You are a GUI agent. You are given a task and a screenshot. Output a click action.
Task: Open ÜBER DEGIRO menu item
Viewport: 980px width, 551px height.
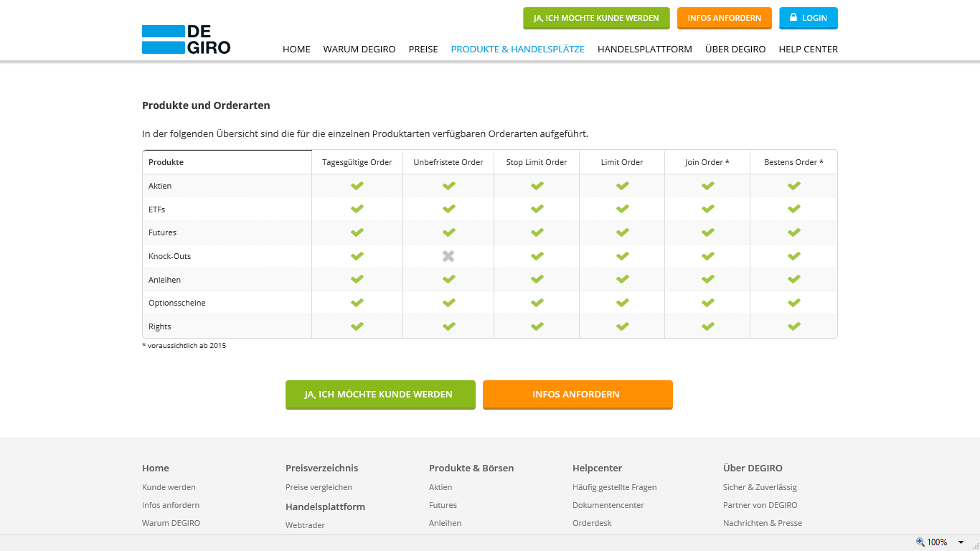(735, 50)
